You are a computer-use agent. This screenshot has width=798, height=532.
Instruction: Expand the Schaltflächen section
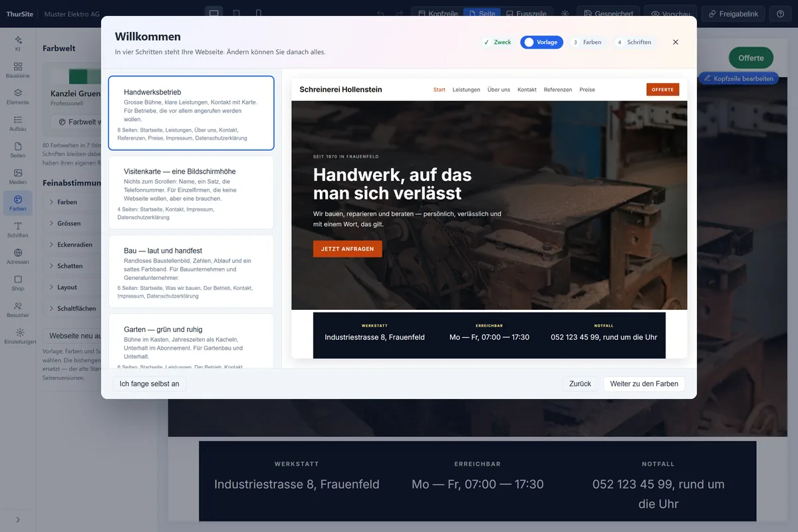[x=72, y=309]
